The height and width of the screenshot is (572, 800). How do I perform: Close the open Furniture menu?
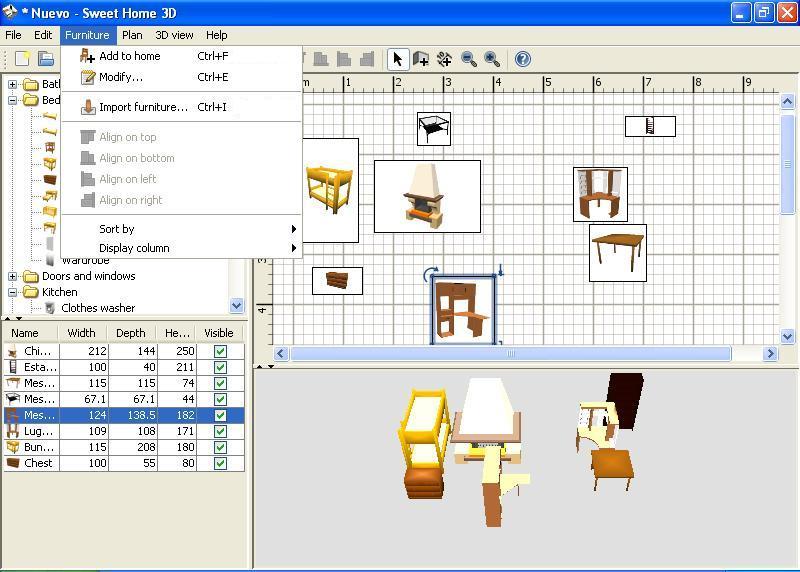coord(87,35)
